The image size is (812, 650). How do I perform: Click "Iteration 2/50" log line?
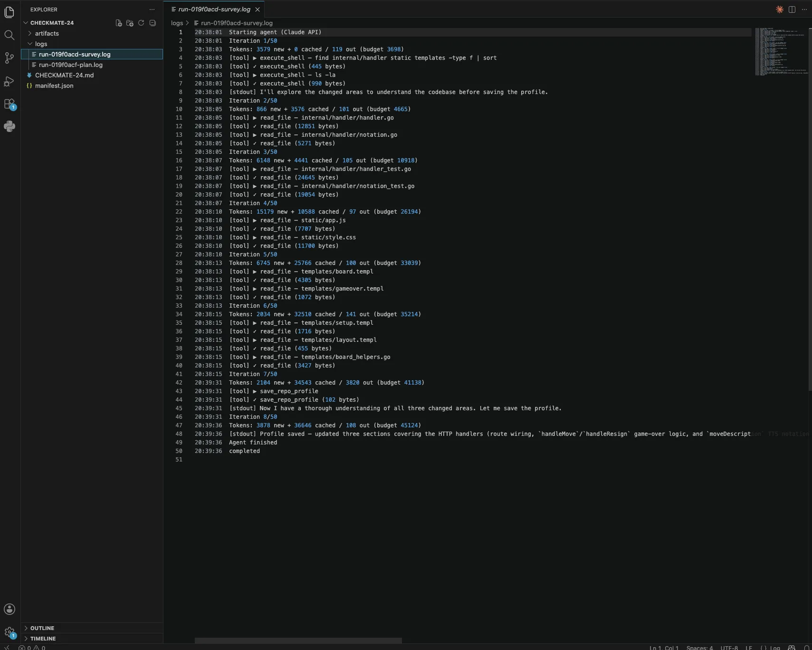pyautogui.click(x=253, y=101)
